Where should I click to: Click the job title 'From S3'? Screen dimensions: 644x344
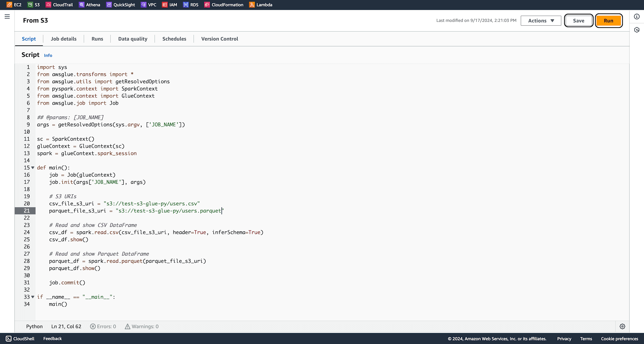[35, 20]
